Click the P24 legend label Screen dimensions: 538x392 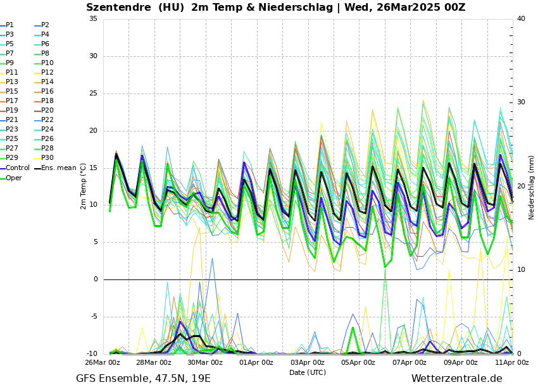coord(47,130)
